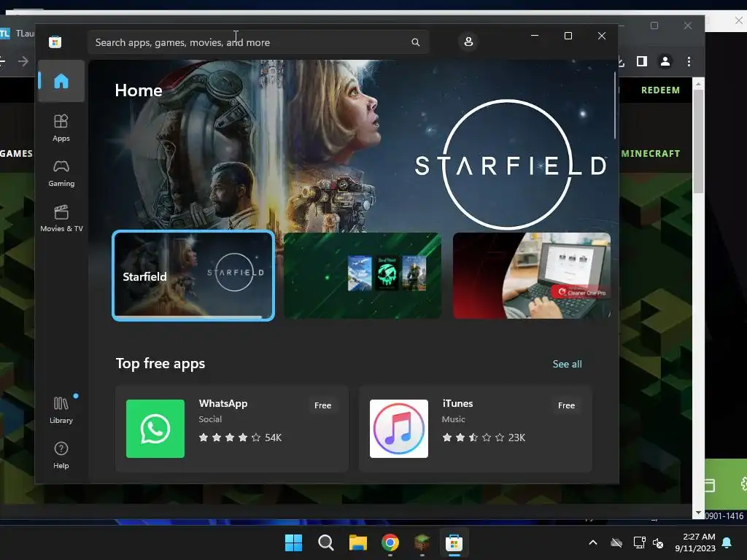Toggle Chrome side panel icon
The height and width of the screenshot is (560, 747).
pos(642,61)
